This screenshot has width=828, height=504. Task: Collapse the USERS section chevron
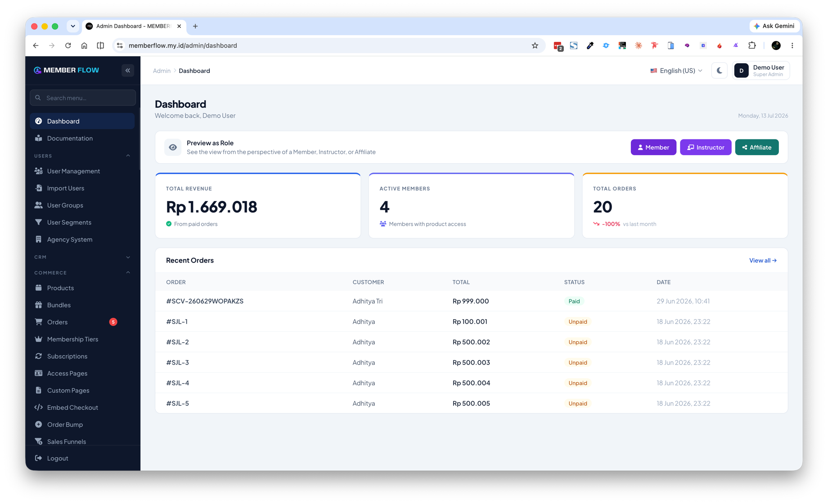point(128,156)
